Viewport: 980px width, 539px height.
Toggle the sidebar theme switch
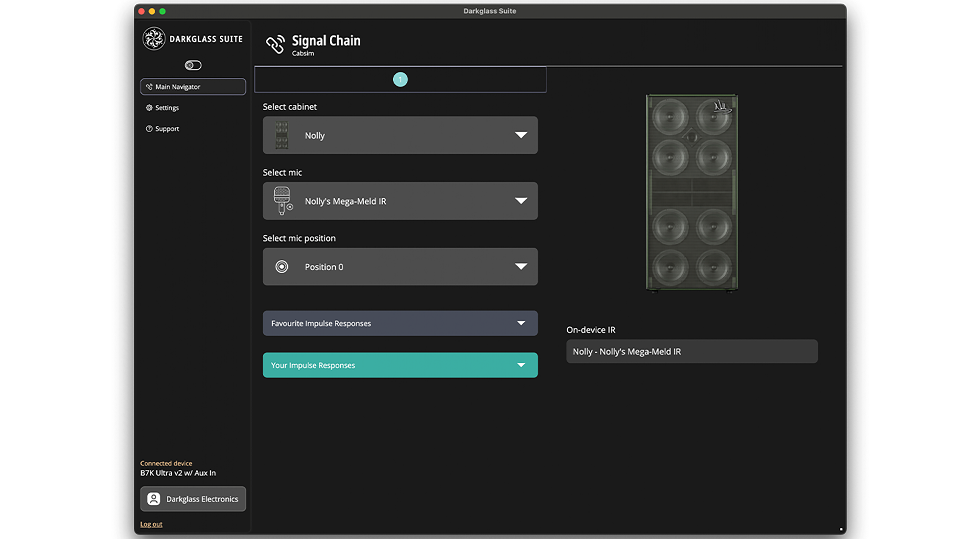193,65
